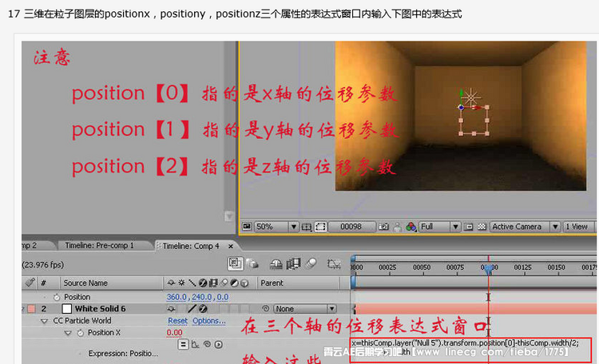
Task: Click the motion blur icon in timeline
Action: [311, 263]
